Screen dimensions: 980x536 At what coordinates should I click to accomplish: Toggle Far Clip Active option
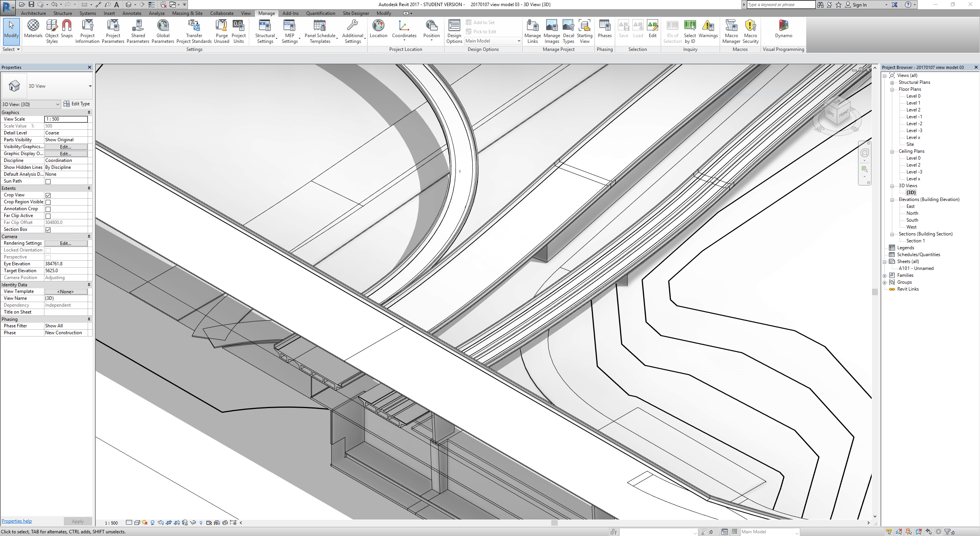coord(48,216)
